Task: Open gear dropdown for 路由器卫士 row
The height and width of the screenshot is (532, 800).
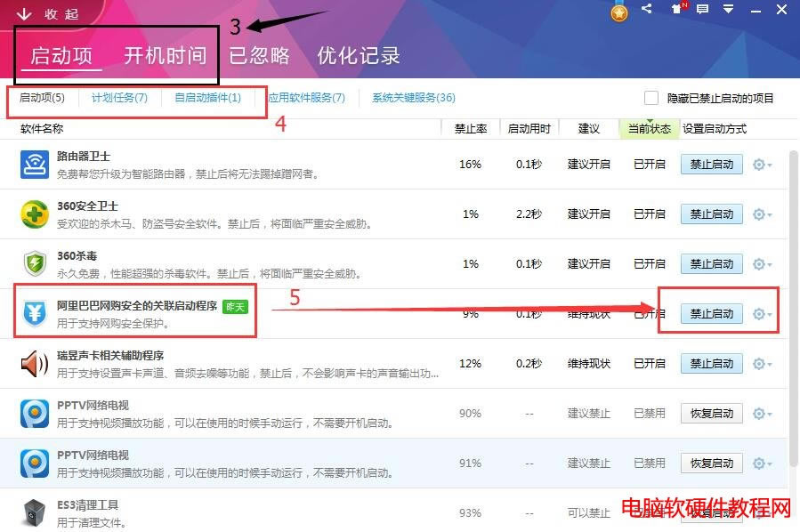Action: [762, 165]
